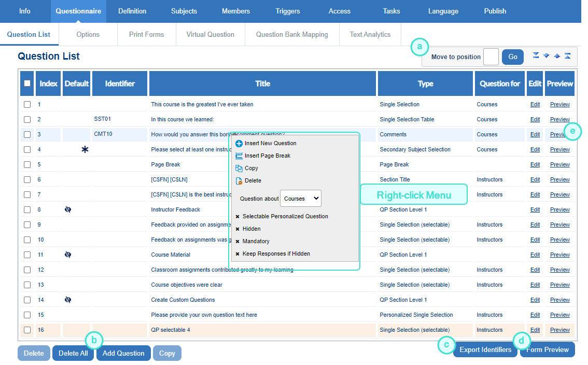This screenshot has width=588, height=365.
Task: Move selected question to top icon
Action: 568,56
